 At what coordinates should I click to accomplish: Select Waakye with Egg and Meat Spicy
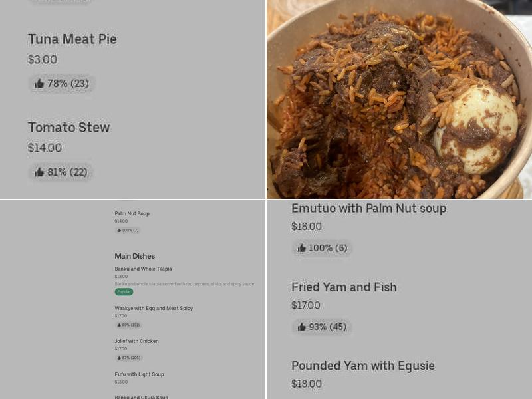[x=154, y=309]
